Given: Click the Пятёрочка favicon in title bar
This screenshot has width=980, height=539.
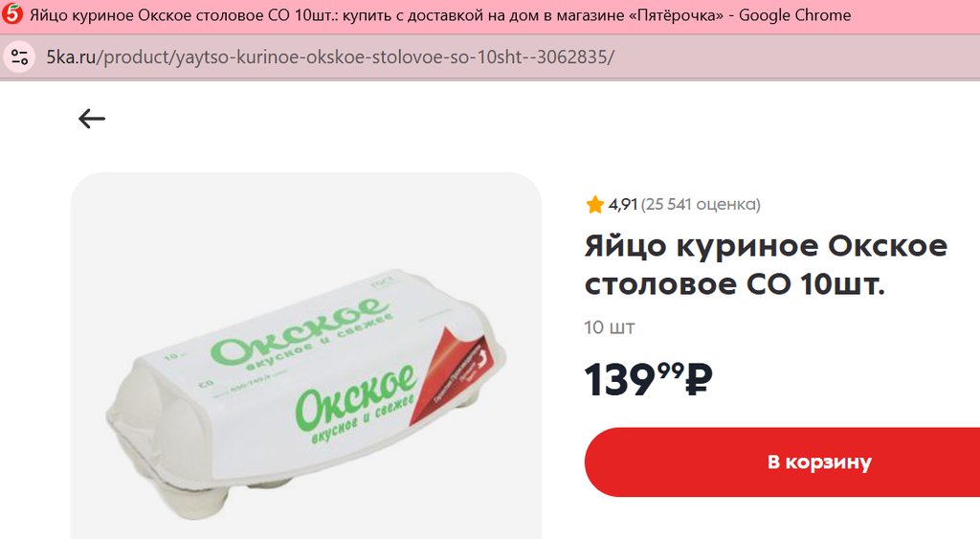Looking at the screenshot, I should 12,13.
